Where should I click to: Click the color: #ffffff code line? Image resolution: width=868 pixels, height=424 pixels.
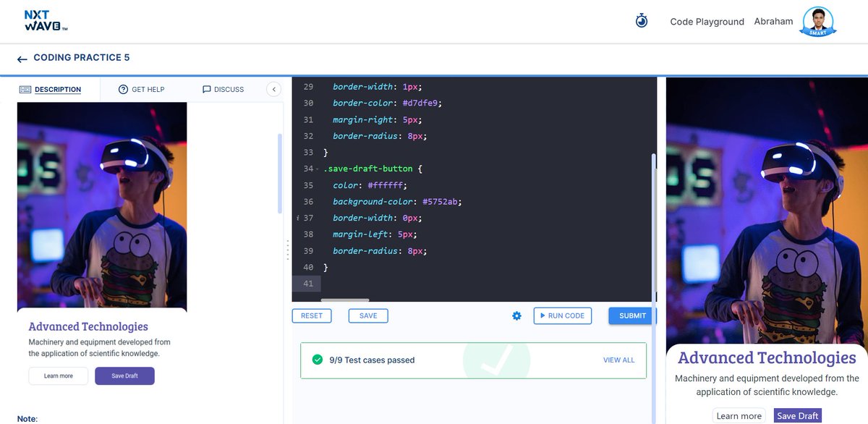pyautogui.click(x=370, y=185)
